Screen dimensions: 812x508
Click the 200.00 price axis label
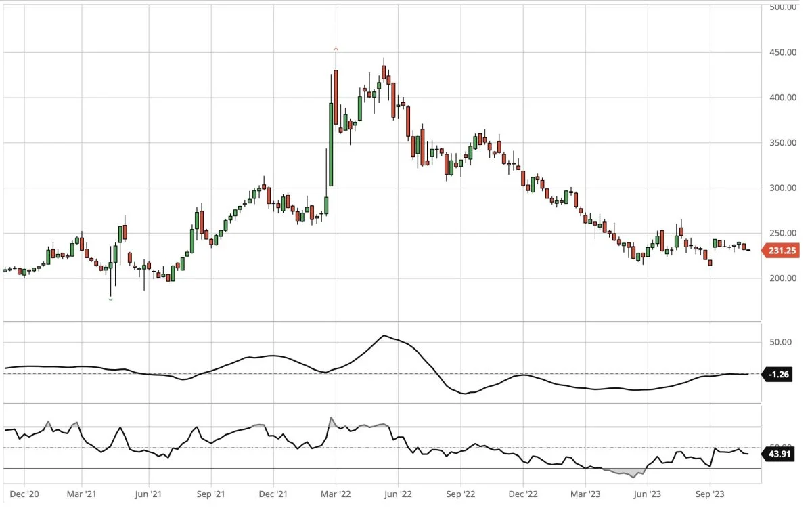tap(783, 278)
